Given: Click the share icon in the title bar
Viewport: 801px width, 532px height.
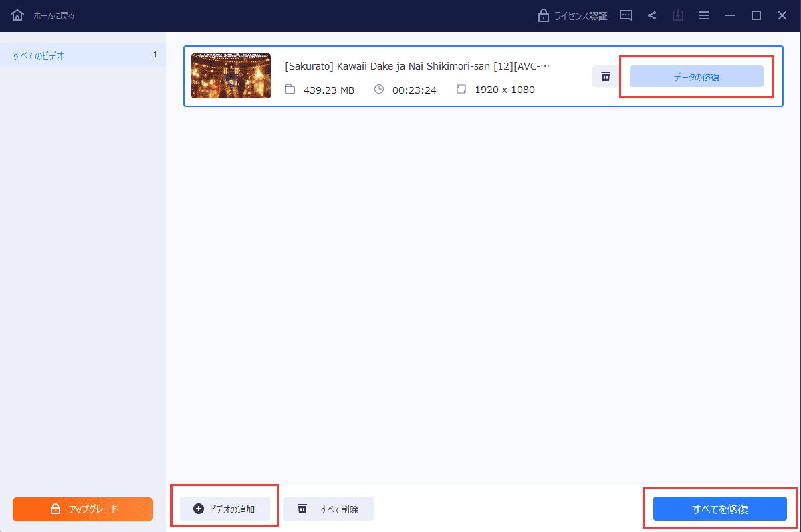Looking at the screenshot, I should (x=652, y=15).
